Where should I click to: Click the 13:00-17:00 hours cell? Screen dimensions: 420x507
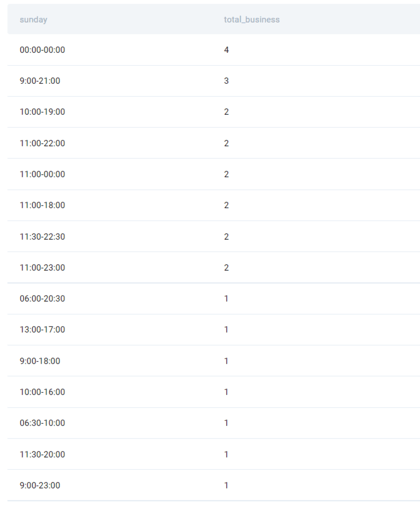click(x=42, y=330)
